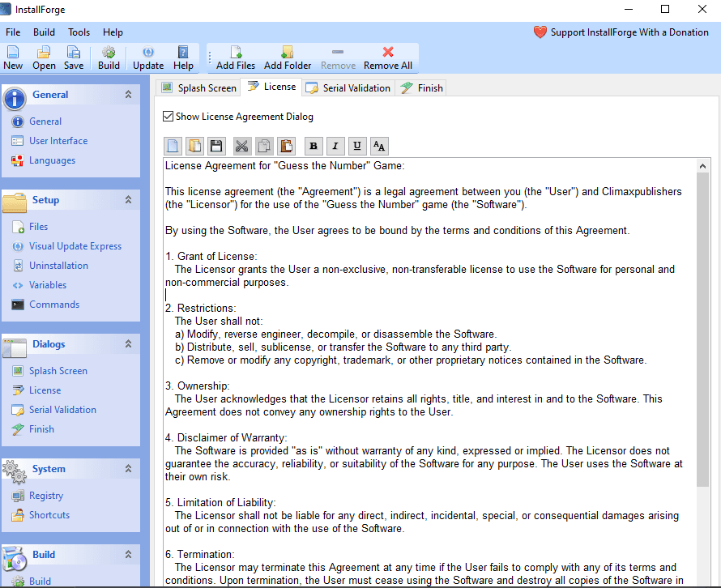This screenshot has width=721, height=588.
Task: Click Support InstallForge With a Donation
Action: click(621, 32)
